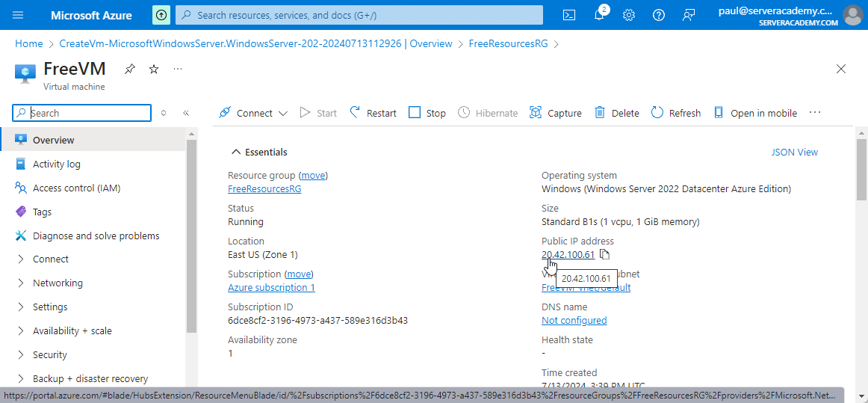Close the FreeVM blade
This screenshot has height=403, width=868.
pyautogui.click(x=841, y=69)
